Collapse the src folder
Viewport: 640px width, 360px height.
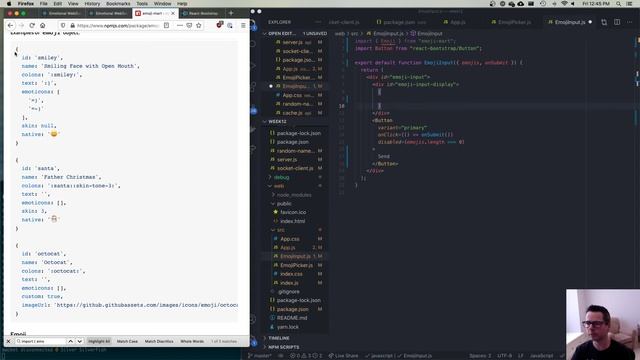click(281, 230)
